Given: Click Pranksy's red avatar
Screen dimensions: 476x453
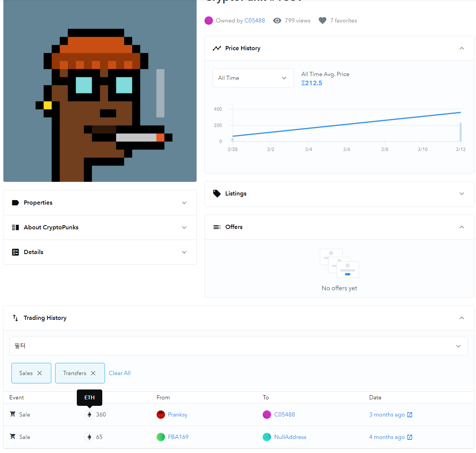Looking at the screenshot, I should [x=161, y=415].
